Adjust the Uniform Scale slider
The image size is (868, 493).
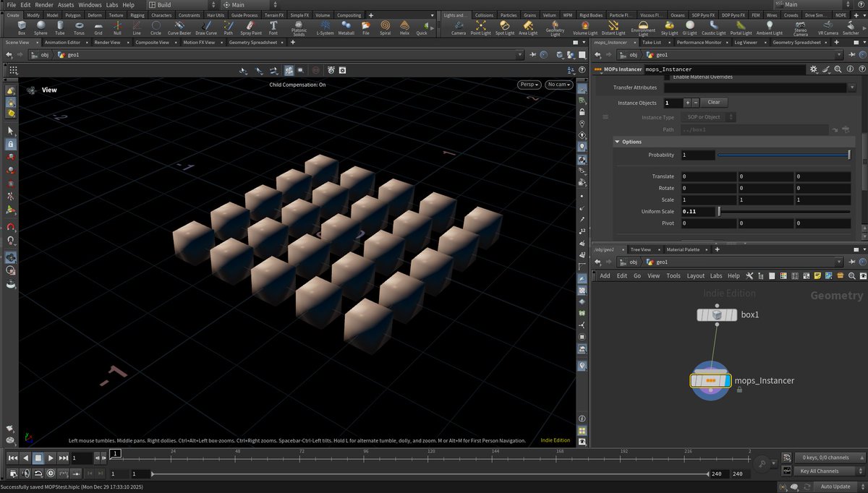click(784, 211)
